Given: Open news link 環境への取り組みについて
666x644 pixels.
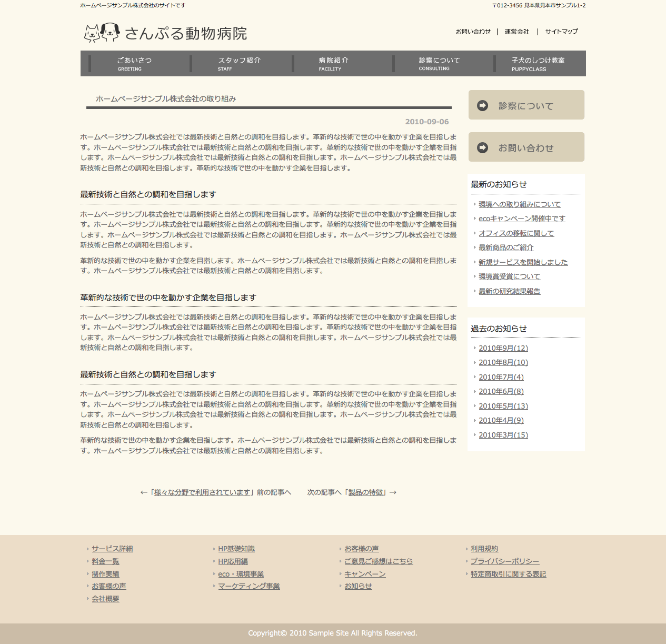Looking at the screenshot, I should coord(520,204).
